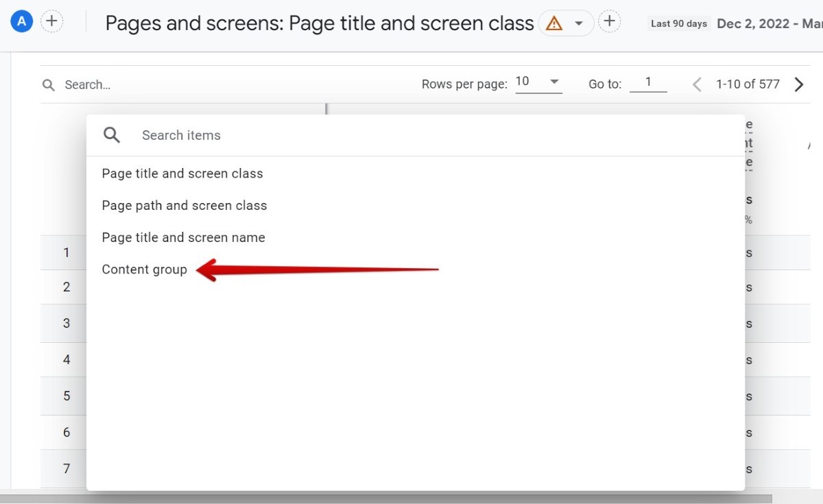Image resolution: width=823 pixels, height=504 pixels.
Task: Click the table search magnifier icon
Action: tap(48, 85)
